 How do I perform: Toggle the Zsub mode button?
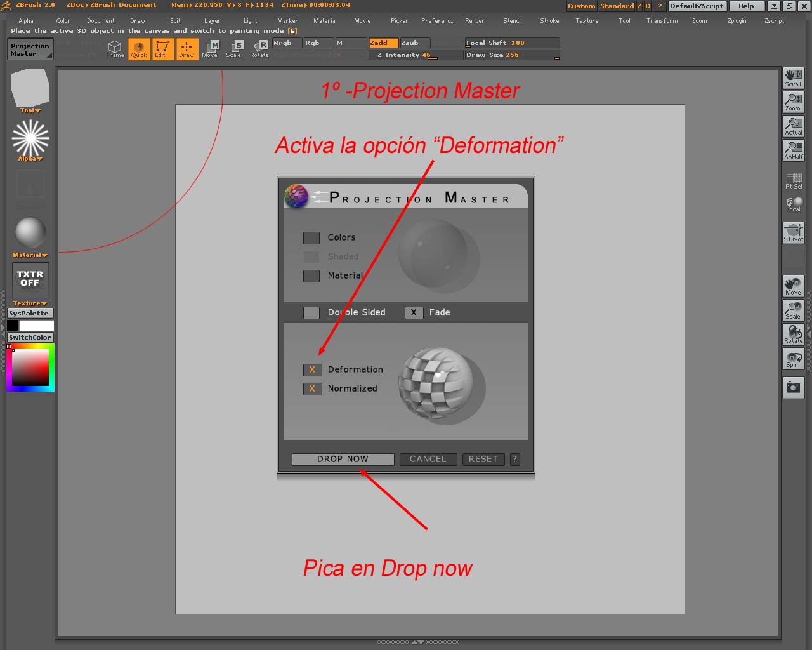[415, 43]
